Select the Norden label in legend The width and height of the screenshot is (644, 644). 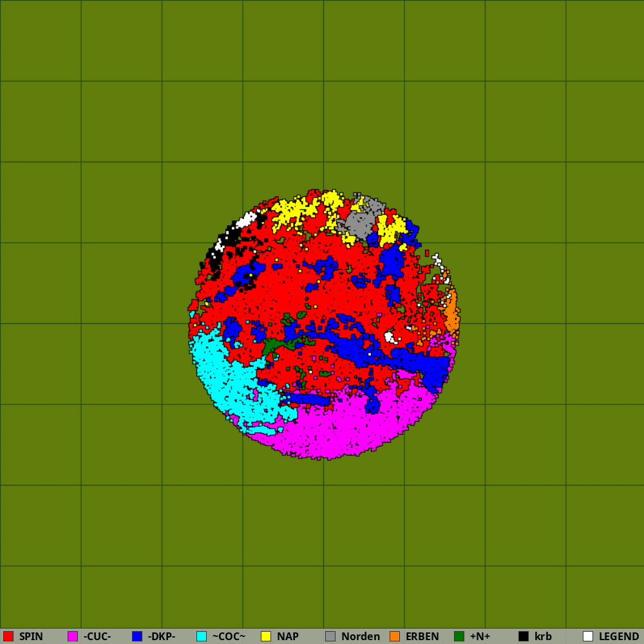coord(360,636)
